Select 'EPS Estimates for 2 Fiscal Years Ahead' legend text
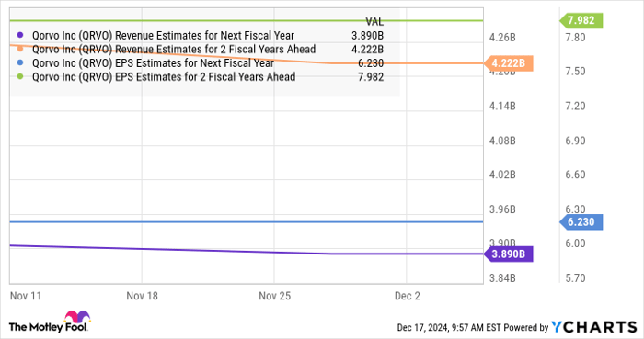Screen dimensions: 644x339 [x=205, y=77]
